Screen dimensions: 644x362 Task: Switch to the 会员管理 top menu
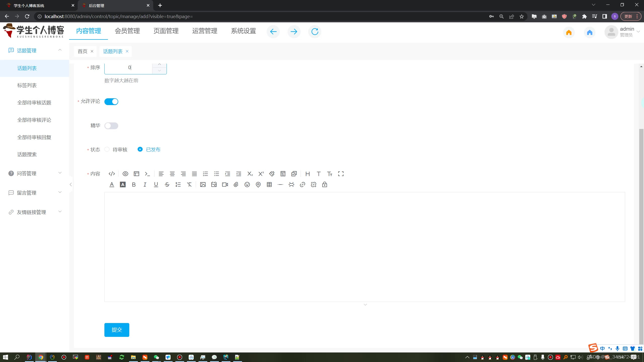(x=127, y=31)
